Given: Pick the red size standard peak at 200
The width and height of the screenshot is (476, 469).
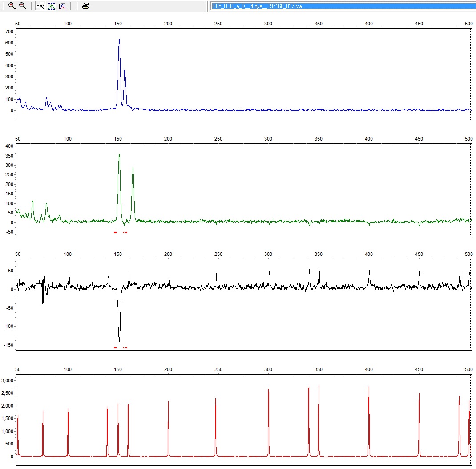Looking at the screenshot, I should click(x=168, y=402).
